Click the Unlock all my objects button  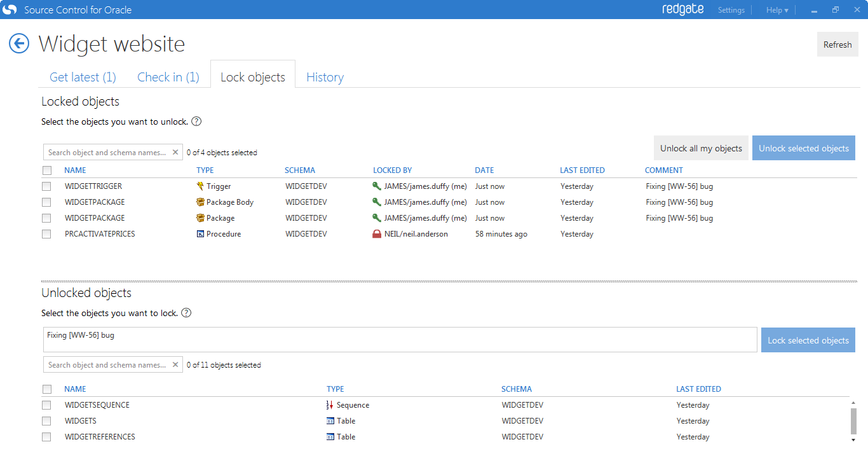701,148
